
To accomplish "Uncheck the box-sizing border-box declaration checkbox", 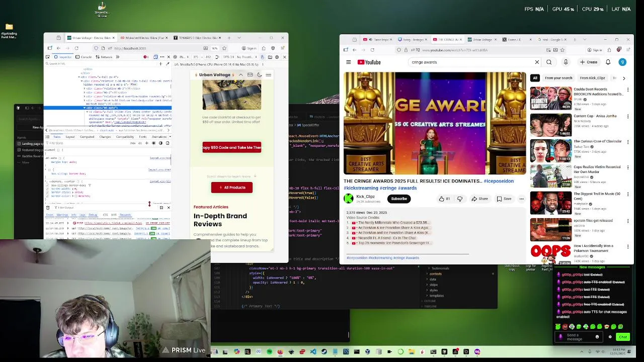I will tap(47, 186).
